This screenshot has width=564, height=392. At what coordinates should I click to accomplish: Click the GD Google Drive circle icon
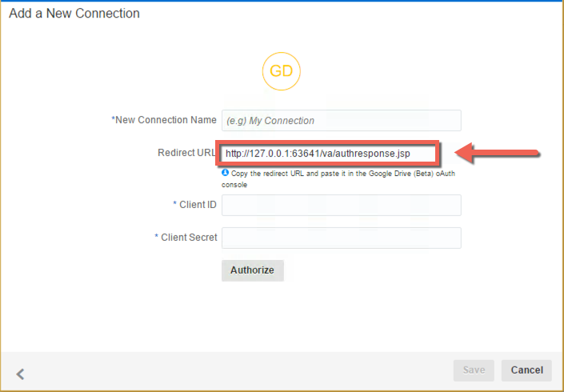click(281, 71)
